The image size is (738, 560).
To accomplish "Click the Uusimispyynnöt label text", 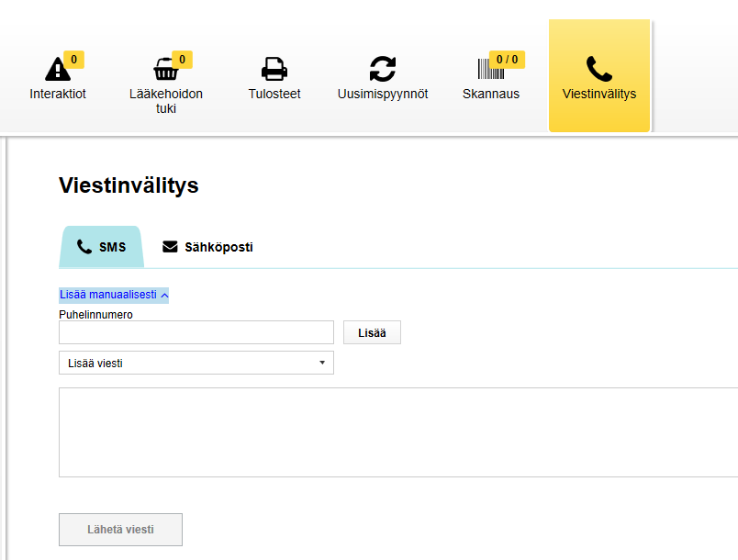I will (383, 95).
